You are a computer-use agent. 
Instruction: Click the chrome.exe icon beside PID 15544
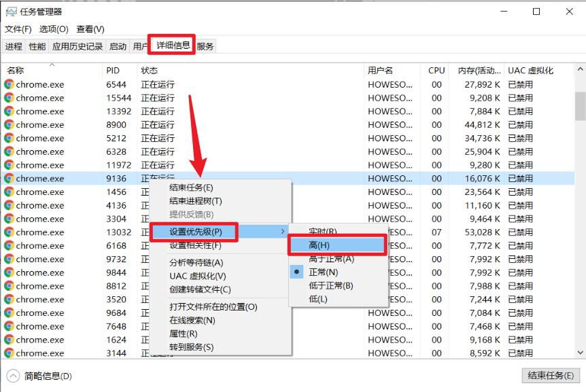8,98
